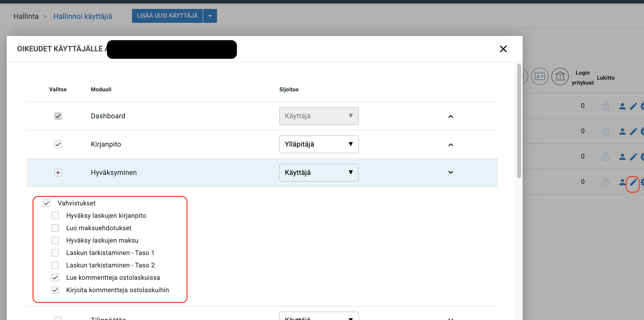This screenshot has width=644, height=320.
Task: Click the pencil edit icon in the second user row
Action: click(633, 131)
